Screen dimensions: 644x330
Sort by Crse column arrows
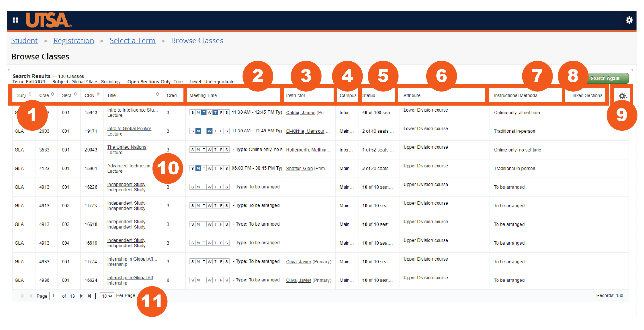[x=53, y=94]
